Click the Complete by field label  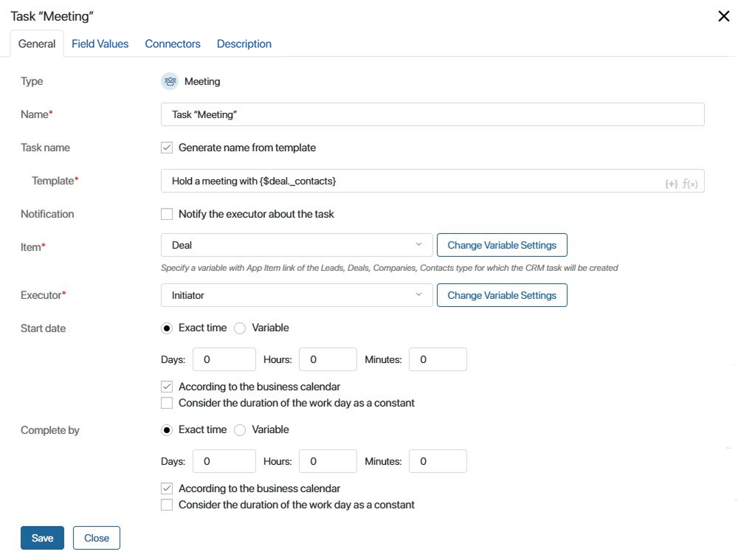(x=50, y=430)
